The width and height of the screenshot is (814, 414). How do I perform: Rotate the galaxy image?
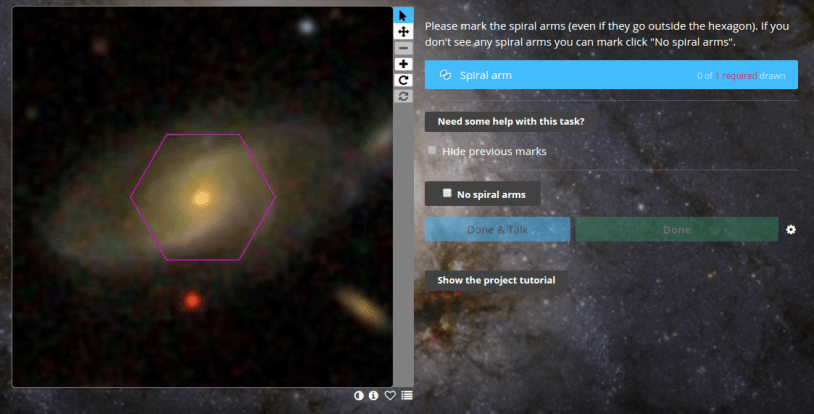[x=403, y=79]
